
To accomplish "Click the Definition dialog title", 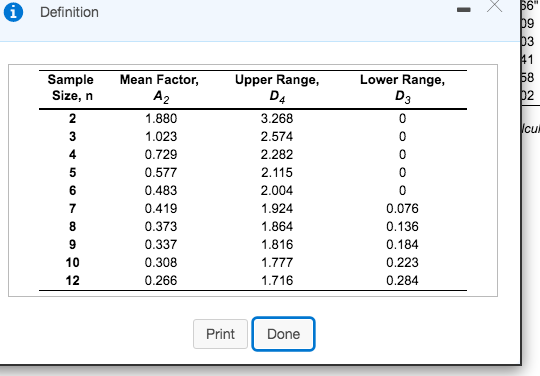I will (69, 12).
